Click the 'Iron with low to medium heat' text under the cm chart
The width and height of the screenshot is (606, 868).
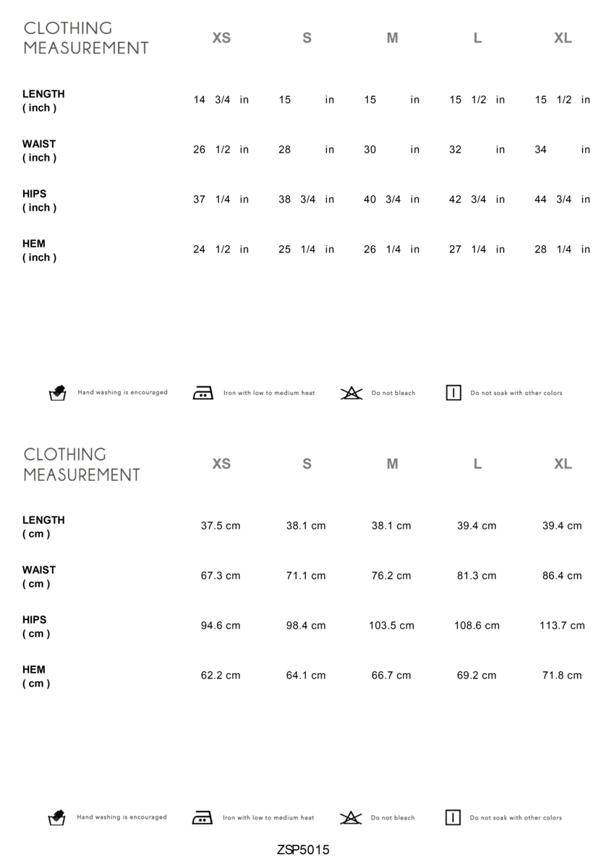pyautogui.click(x=268, y=817)
